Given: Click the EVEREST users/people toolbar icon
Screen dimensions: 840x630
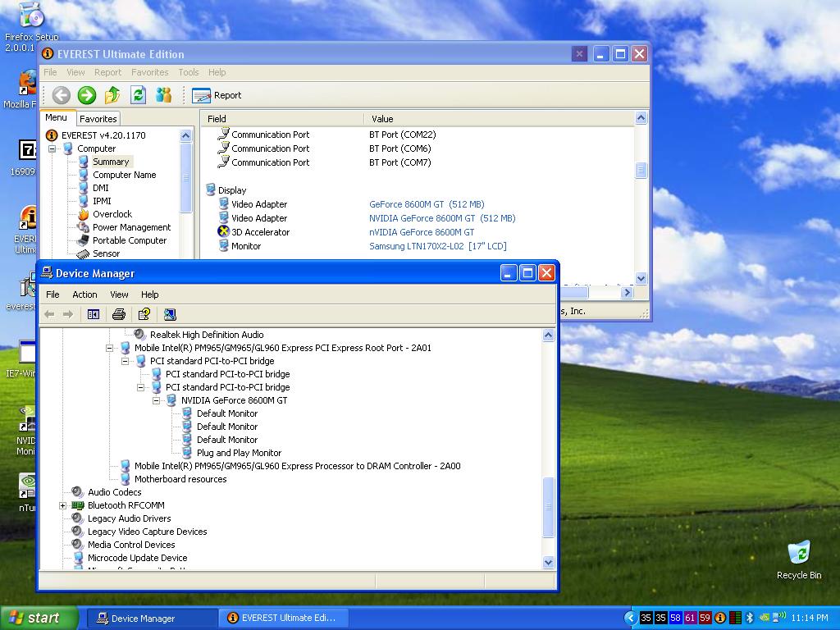Looking at the screenshot, I should (164, 95).
